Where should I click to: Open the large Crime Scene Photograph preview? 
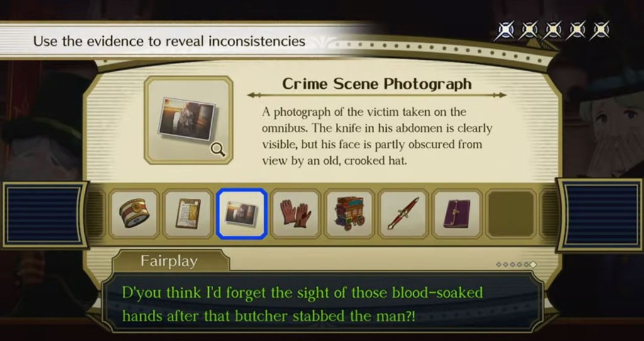pos(189,120)
